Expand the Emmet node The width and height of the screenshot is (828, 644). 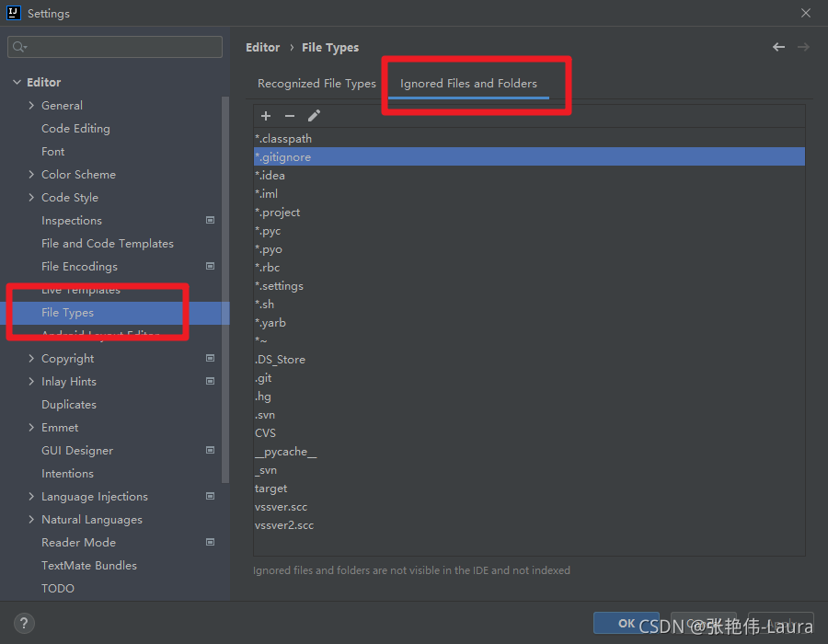point(31,427)
